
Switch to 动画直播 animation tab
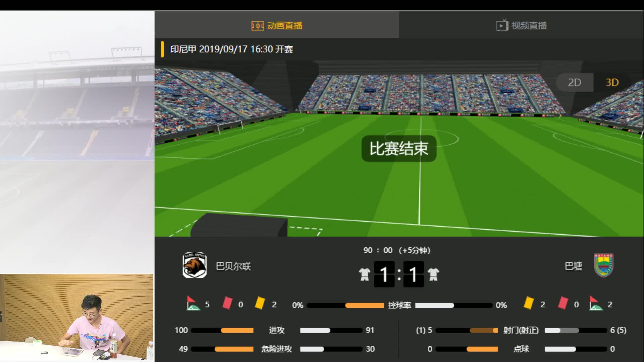point(277,25)
